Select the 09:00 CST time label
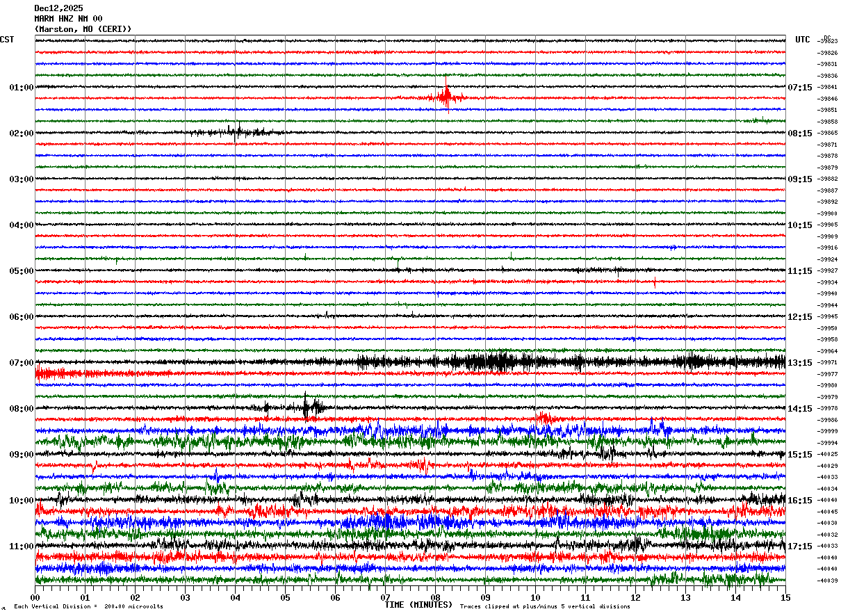841x616 pixels. (21, 455)
